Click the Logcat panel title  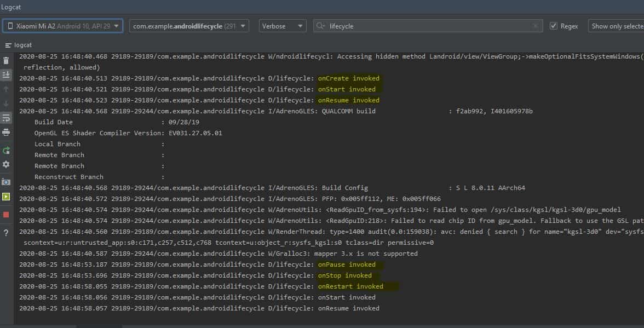[x=11, y=7]
